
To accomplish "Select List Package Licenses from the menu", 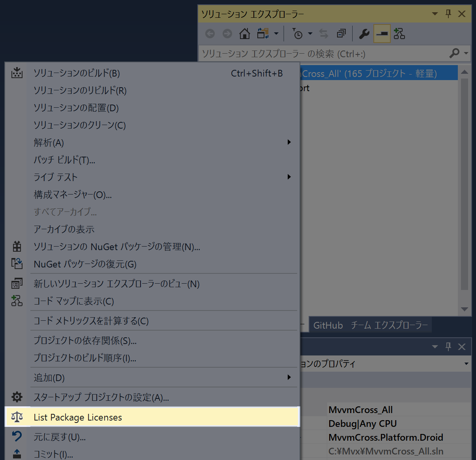I will click(77, 417).
